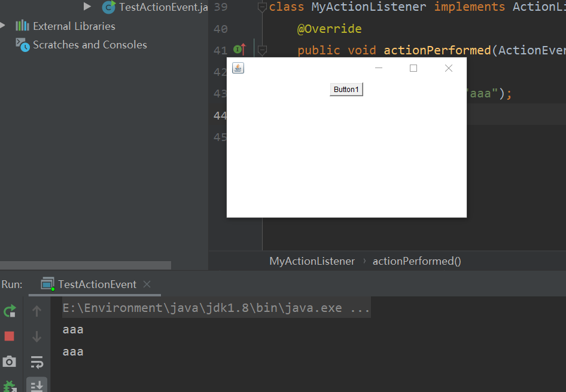Click the Button1 button in Java window
This screenshot has height=392, width=566.
[x=346, y=90]
